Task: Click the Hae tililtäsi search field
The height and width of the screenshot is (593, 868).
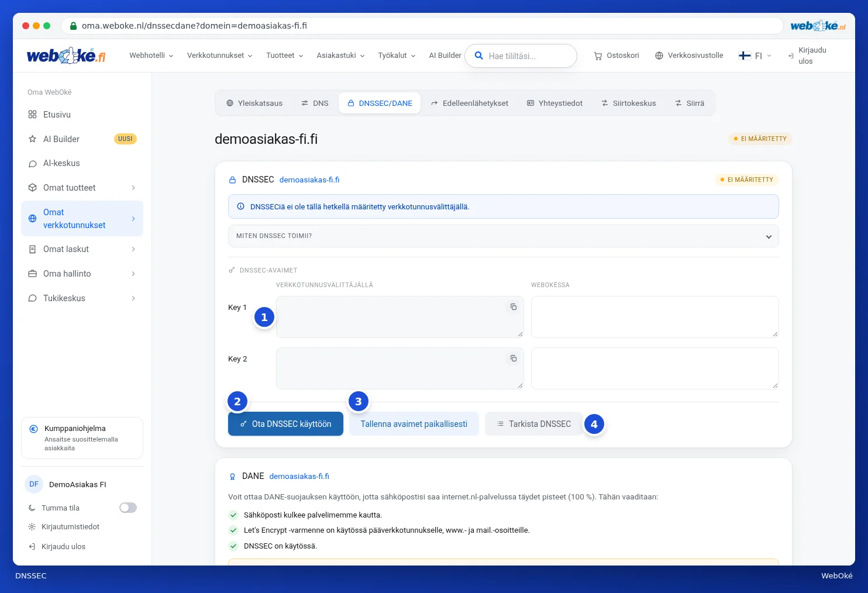Action: coord(521,56)
